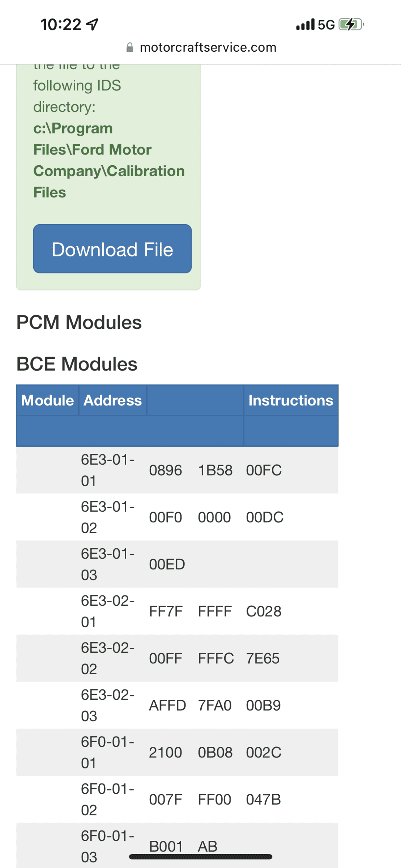Select the Instructions column header
This screenshot has height=868, width=401.
[291, 400]
